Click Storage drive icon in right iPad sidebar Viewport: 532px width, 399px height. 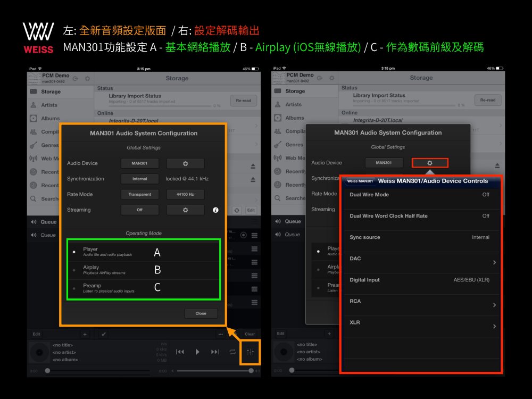278,91
